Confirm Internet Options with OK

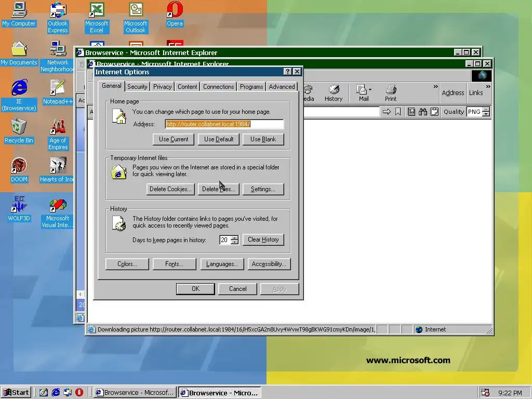pos(195,289)
